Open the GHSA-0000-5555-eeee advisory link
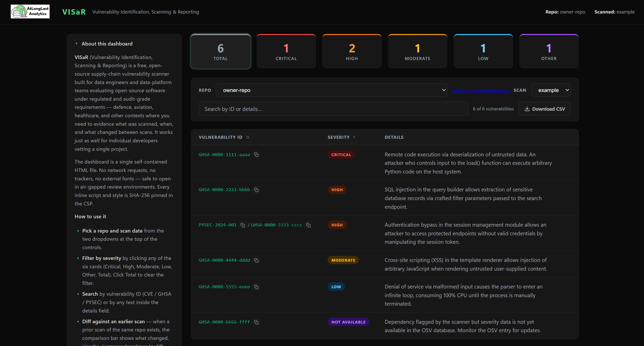Screen dimensions: 644x346 (224, 287)
